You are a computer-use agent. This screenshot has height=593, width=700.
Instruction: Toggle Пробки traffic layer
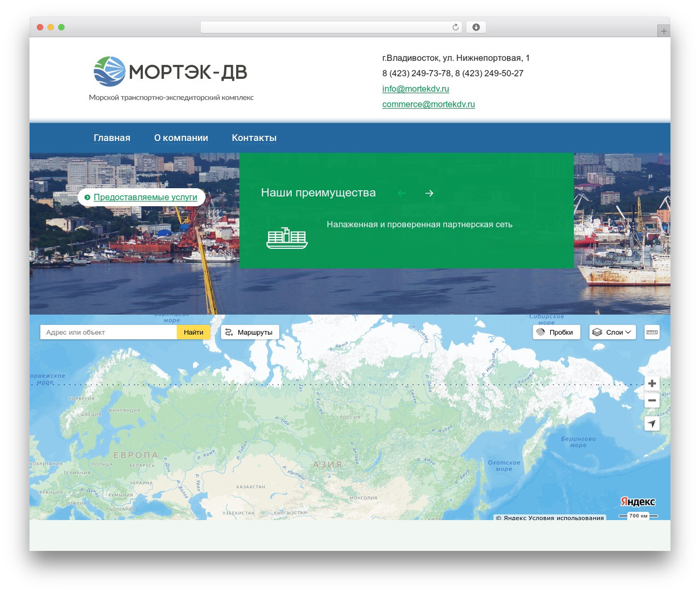(x=557, y=332)
